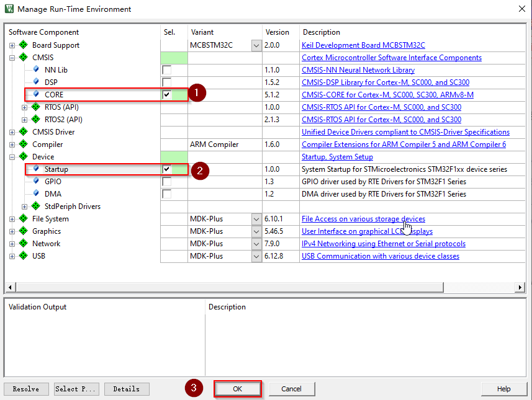Click the Device green diamond icon
The image size is (532, 400).
click(24, 156)
